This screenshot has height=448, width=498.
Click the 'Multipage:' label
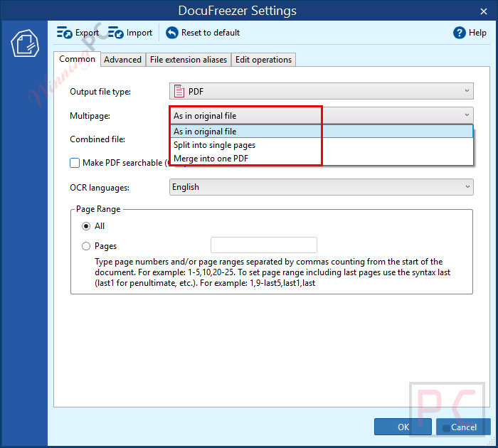[90, 116]
